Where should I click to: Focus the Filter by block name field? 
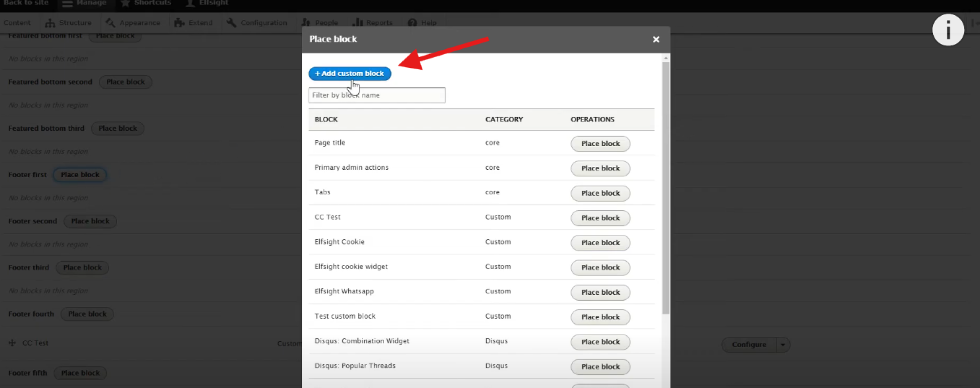[376, 95]
